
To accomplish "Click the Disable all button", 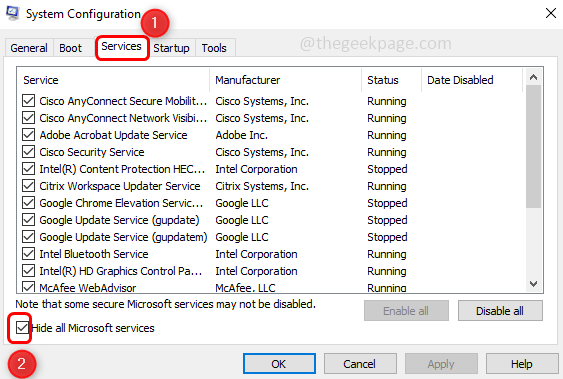I will pyautogui.click(x=500, y=311).
